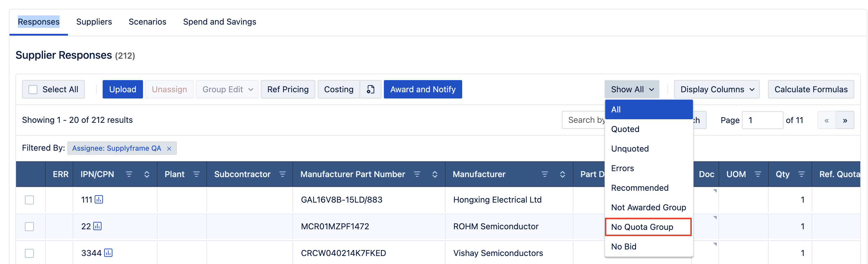This screenshot has width=868, height=264.
Task: Filter the IPN/CPN column
Action: [129, 174]
